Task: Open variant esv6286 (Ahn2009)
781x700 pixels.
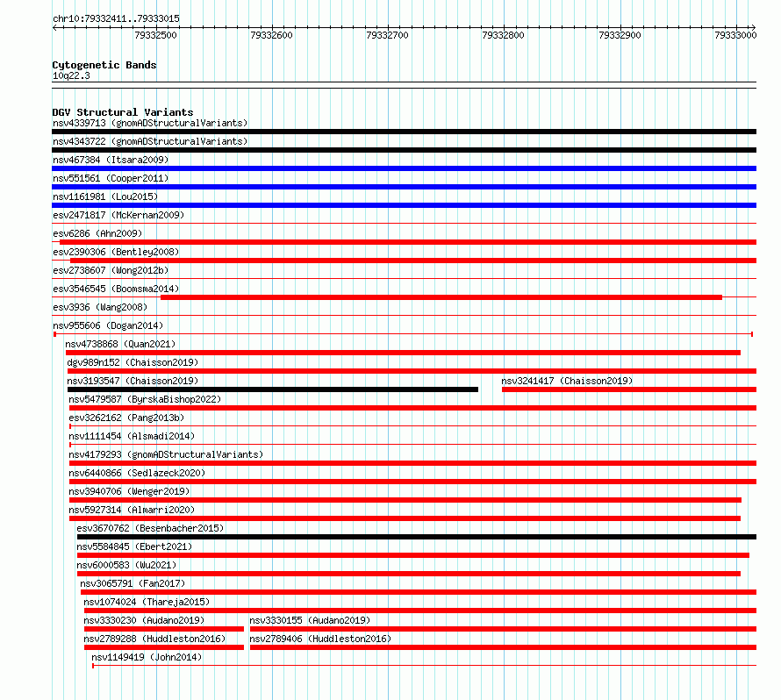Action: [97, 233]
